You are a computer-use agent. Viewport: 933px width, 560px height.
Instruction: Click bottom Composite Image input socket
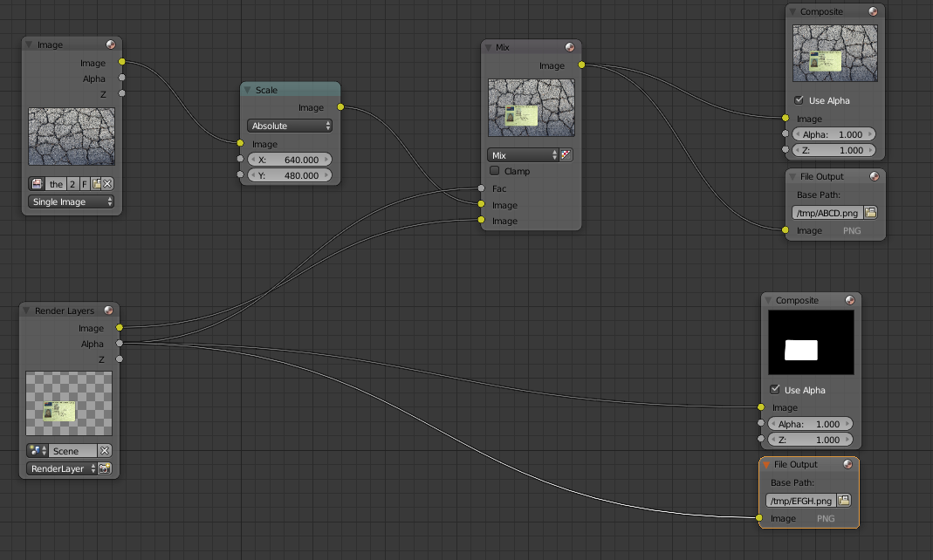pos(761,407)
